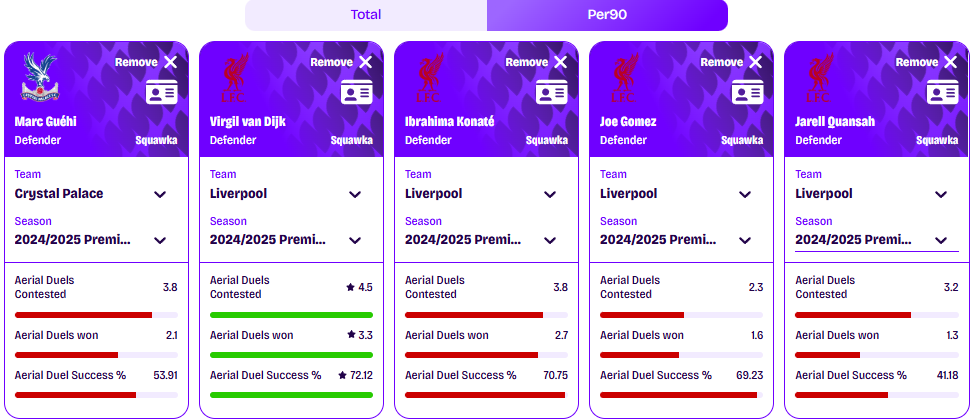Open Virgil van Dijk's profile card icon
The height and width of the screenshot is (420, 973).
coord(356,92)
